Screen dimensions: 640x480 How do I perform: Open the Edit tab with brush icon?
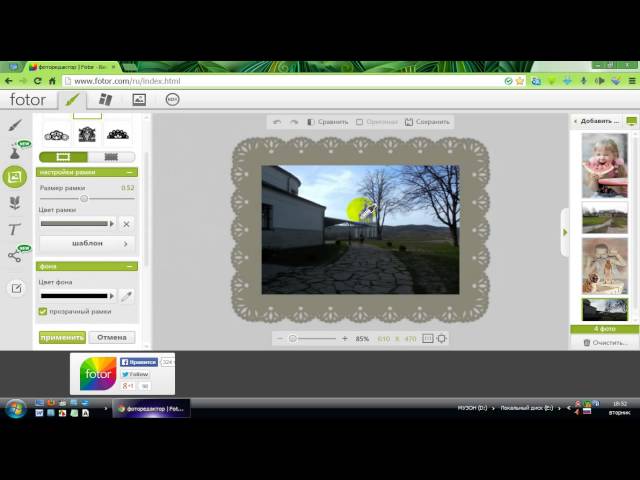pyautogui.click(x=72, y=100)
